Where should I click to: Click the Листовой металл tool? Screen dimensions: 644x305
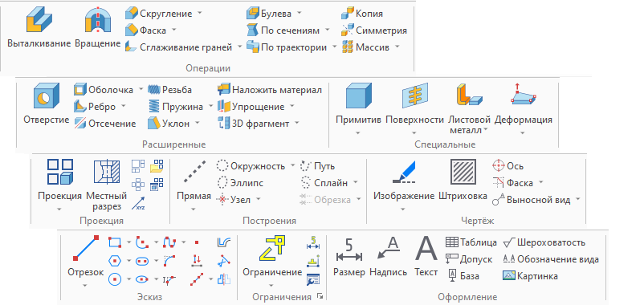[470, 109]
